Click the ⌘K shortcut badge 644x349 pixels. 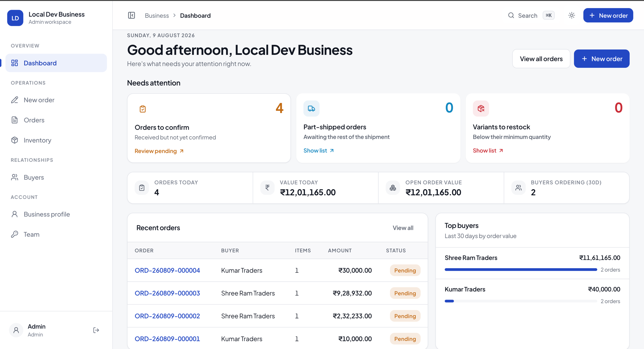tap(549, 15)
